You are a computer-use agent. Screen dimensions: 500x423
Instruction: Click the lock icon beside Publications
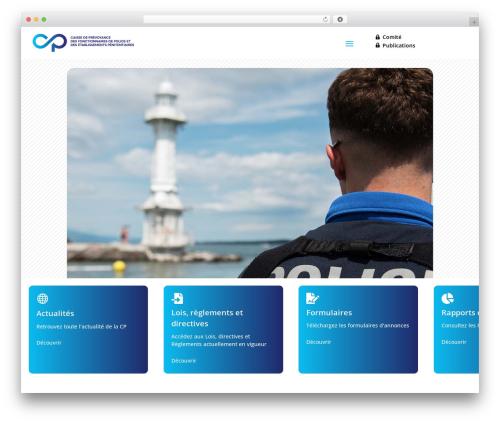(x=377, y=45)
